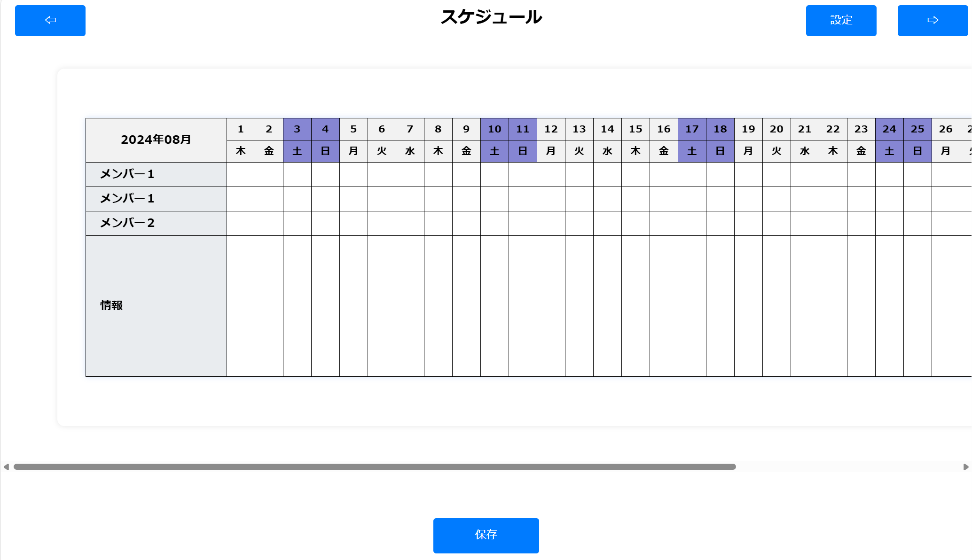Click the 情報 cell under date 5
972x560 pixels.
353,305
